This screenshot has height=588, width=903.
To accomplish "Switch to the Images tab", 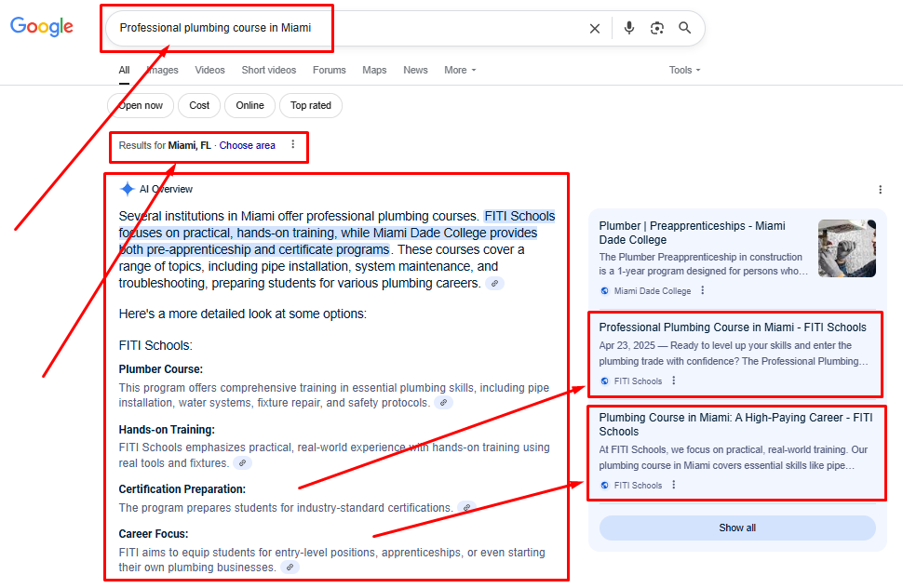I will point(162,70).
